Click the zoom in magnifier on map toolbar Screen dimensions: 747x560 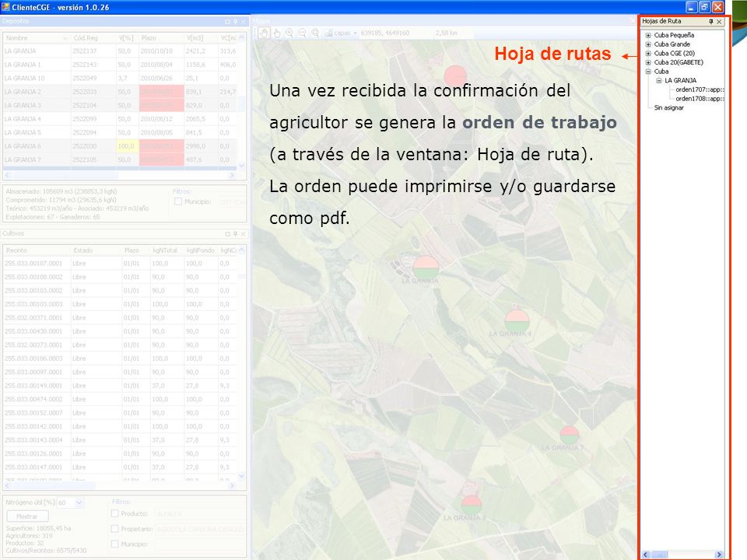(x=289, y=33)
